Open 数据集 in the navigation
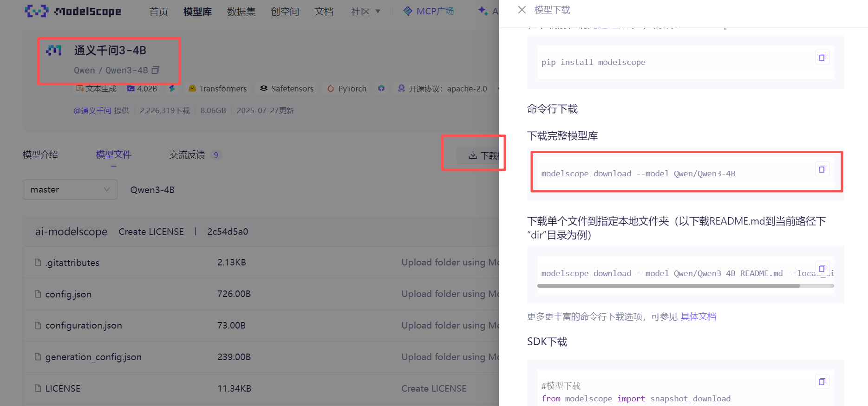 [x=241, y=12]
